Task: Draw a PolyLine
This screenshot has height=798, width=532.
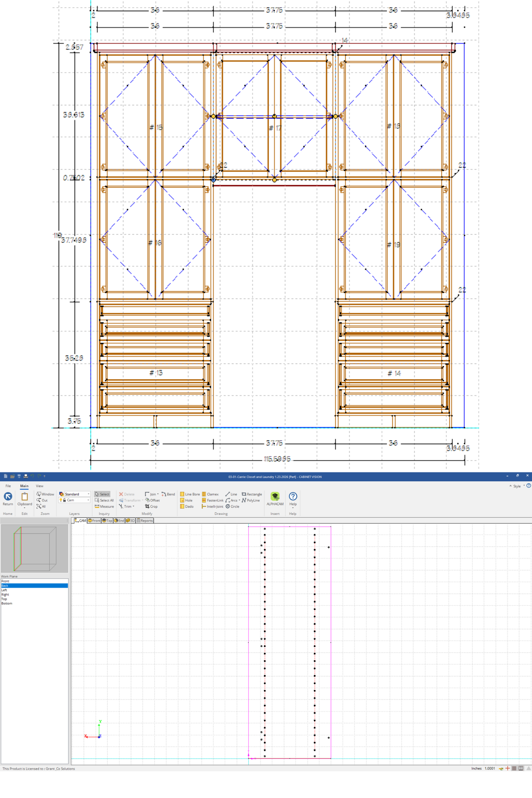Action: [251, 500]
